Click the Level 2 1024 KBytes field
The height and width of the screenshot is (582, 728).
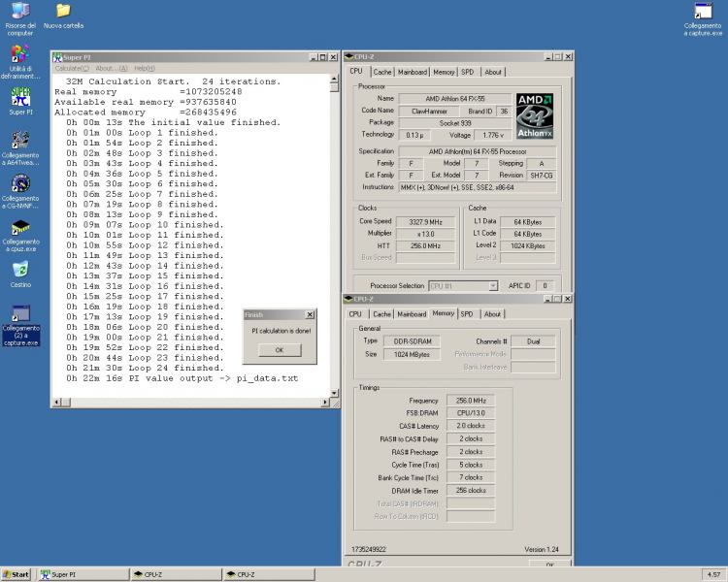[x=527, y=246]
